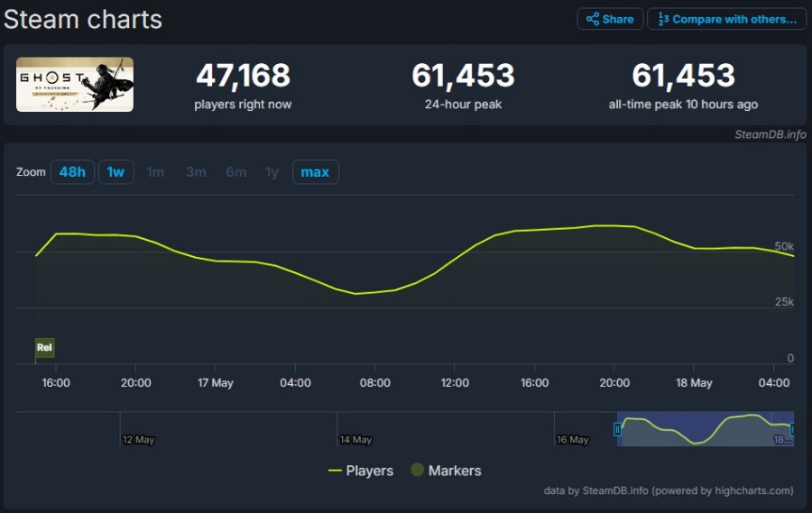Click the Rel release marker flag
The image size is (812, 513).
[44, 347]
